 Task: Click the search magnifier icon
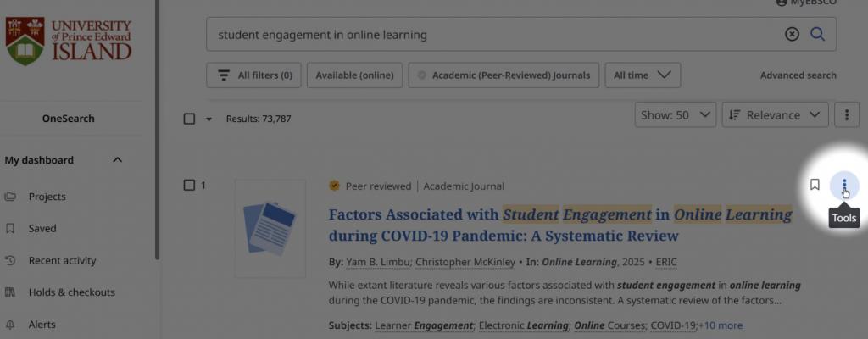[817, 35]
